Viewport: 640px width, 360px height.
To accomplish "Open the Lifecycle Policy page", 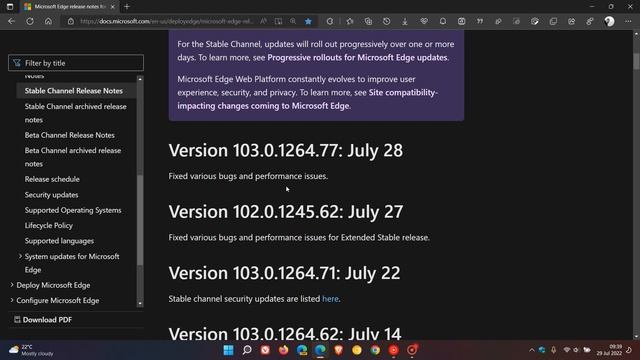I will (x=49, y=225).
